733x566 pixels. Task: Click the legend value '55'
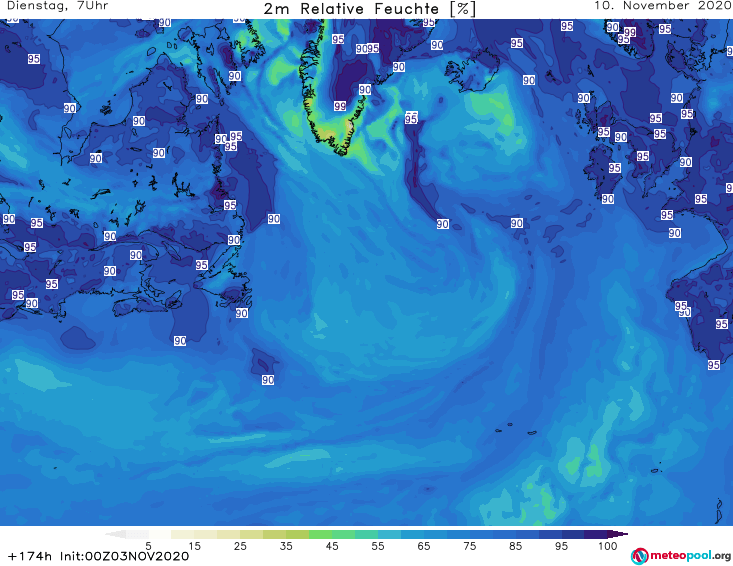[x=377, y=546]
